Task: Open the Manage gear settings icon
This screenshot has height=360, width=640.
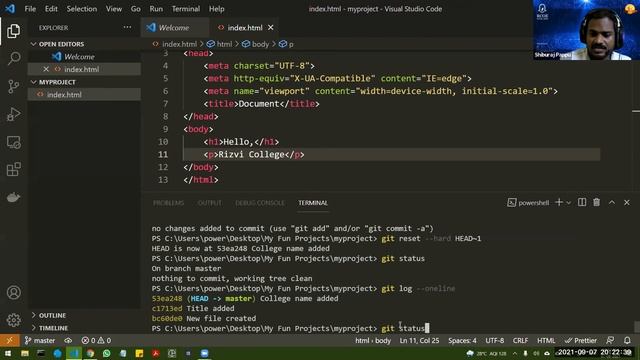Action: [x=13, y=320]
